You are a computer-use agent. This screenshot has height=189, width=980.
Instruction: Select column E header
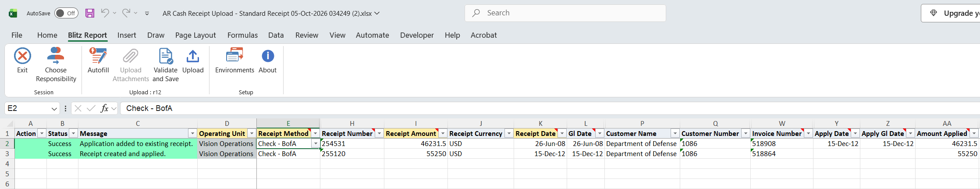point(288,124)
